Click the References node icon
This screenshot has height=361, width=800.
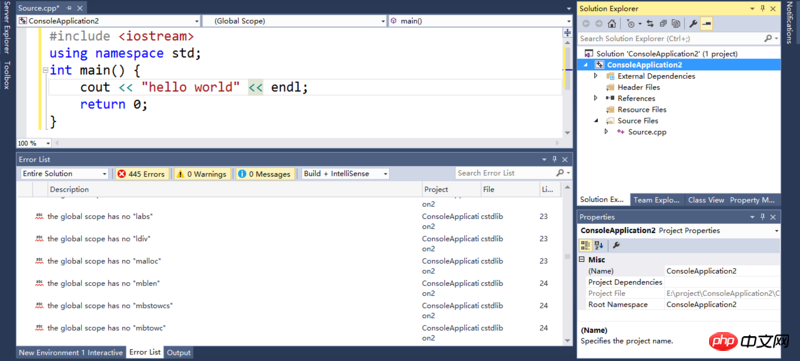[x=610, y=98]
